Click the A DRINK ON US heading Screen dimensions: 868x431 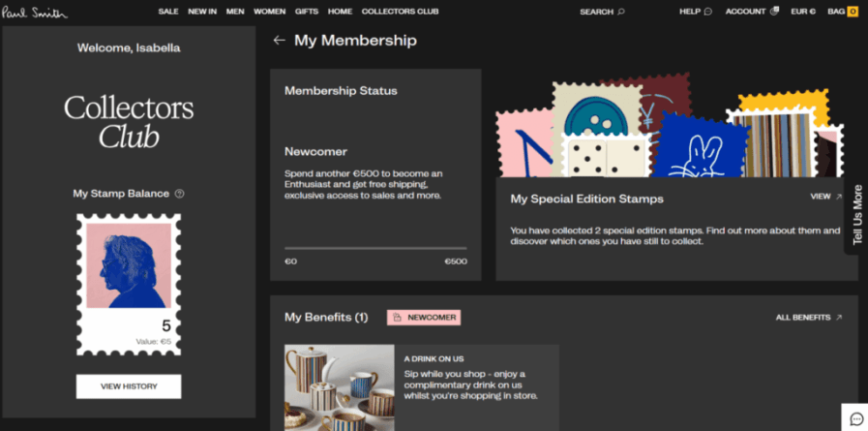[434, 358]
